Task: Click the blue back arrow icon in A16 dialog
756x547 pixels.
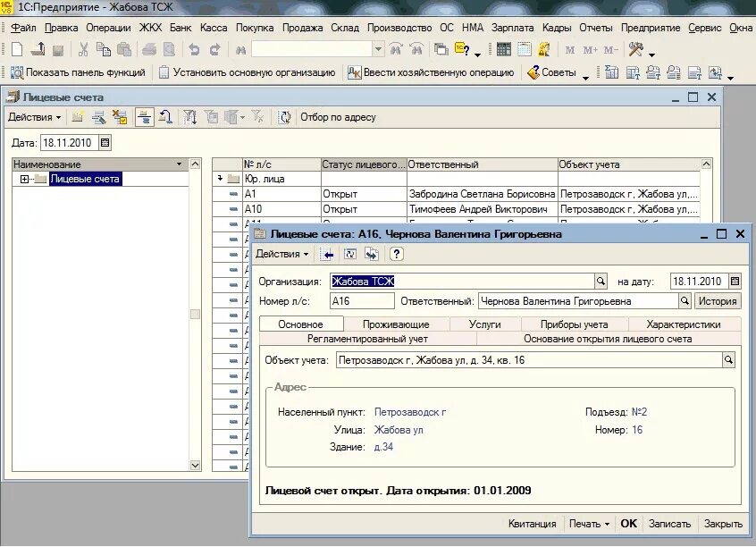Action: click(x=326, y=254)
